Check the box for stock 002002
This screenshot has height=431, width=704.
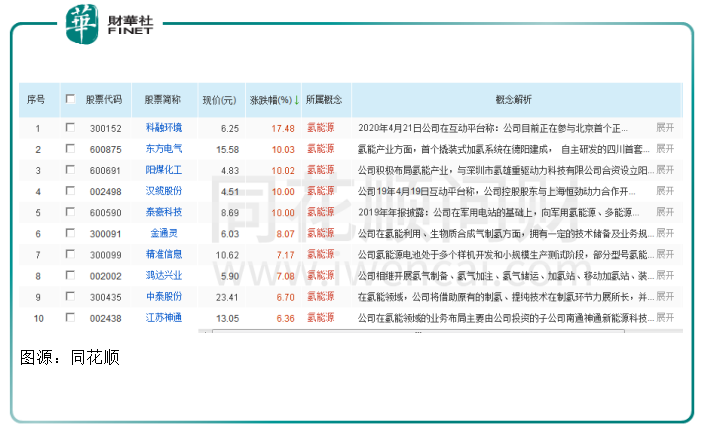coord(70,275)
